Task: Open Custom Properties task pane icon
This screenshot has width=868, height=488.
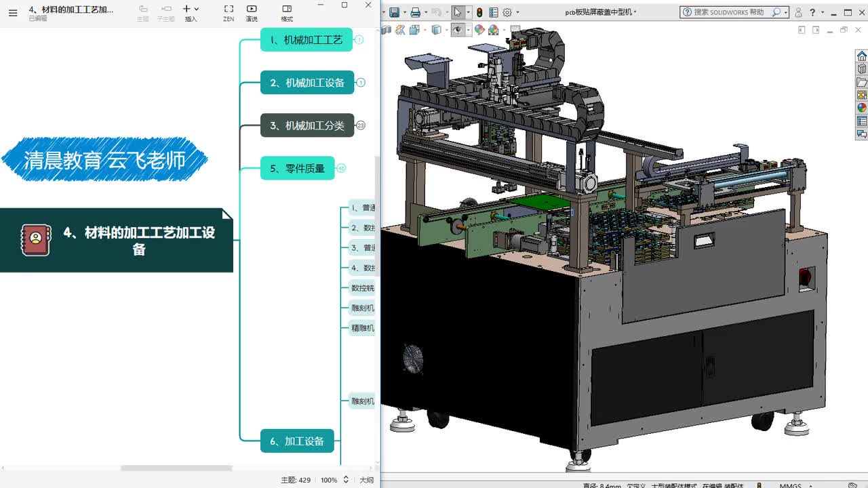Action: click(862, 121)
